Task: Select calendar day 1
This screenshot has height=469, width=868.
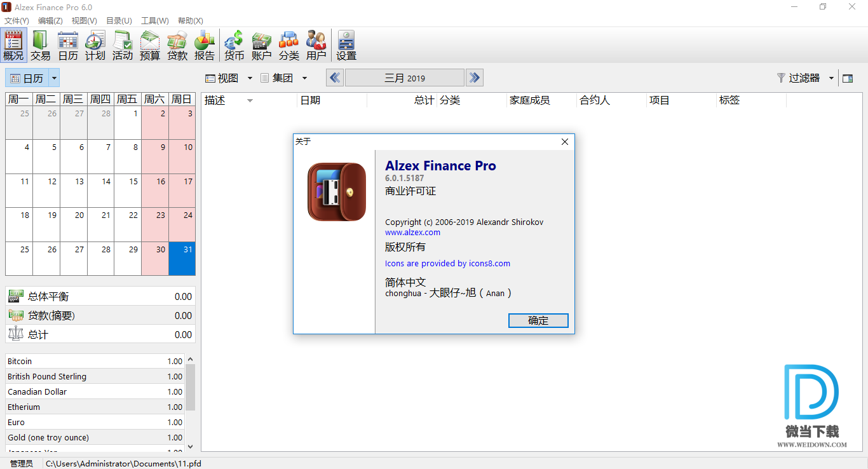Action: [128, 123]
